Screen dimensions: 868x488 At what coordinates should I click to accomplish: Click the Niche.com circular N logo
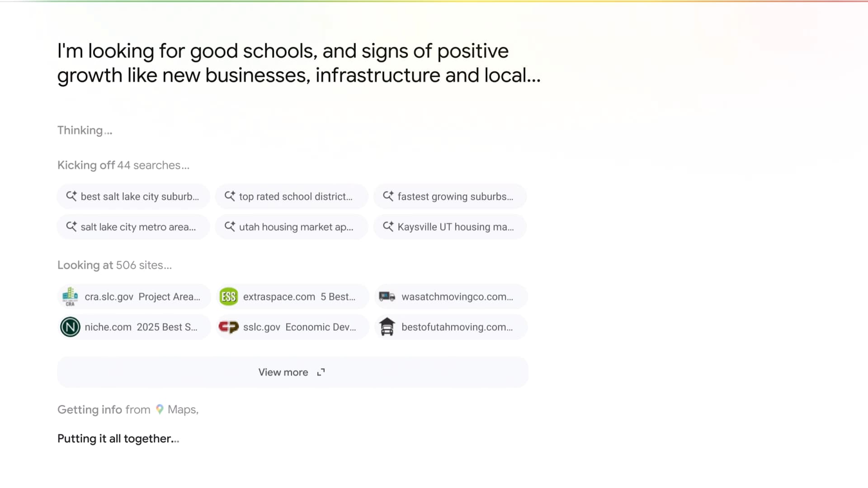(70, 327)
